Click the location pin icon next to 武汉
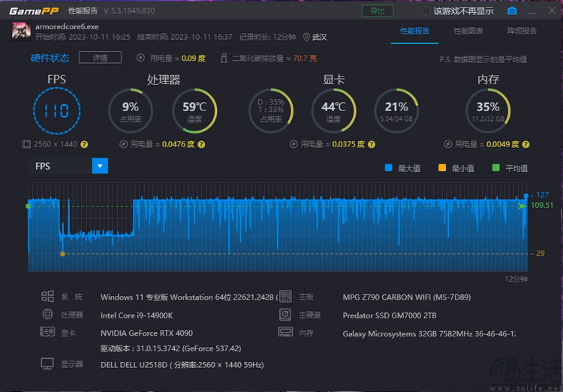 tap(306, 37)
